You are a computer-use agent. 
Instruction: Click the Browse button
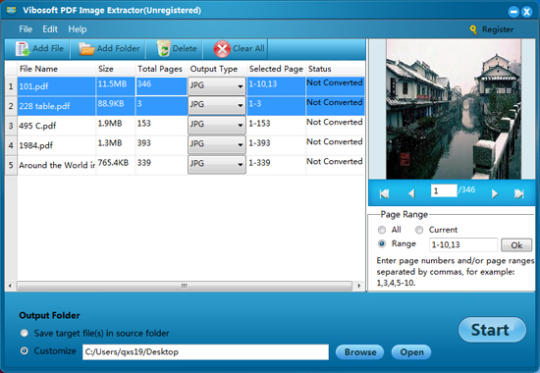coord(360,352)
